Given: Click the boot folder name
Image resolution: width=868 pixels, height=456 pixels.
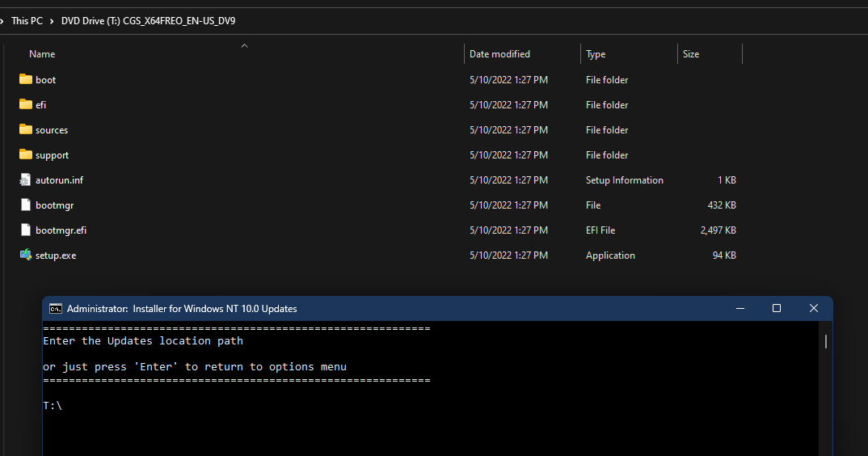Looking at the screenshot, I should [x=45, y=80].
